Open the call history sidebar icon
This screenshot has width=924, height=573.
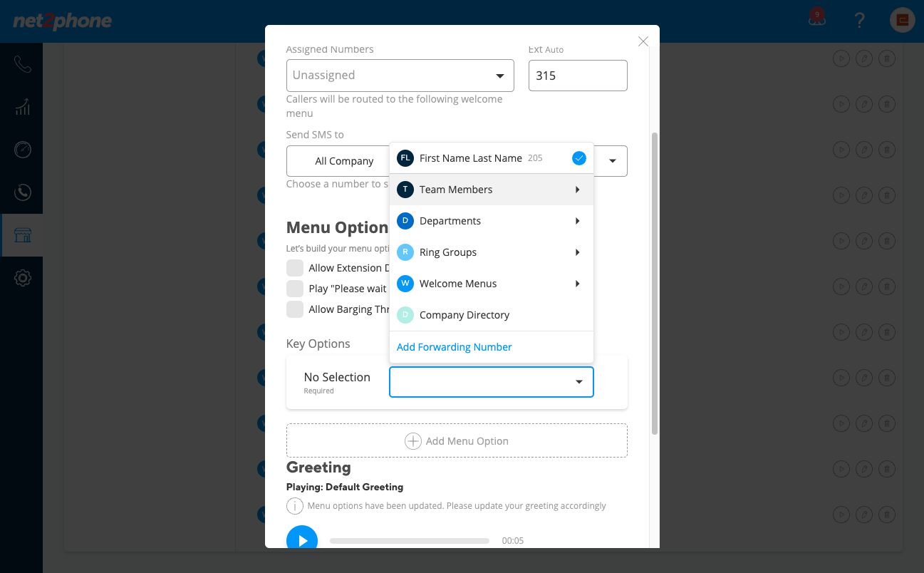(x=22, y=192)
